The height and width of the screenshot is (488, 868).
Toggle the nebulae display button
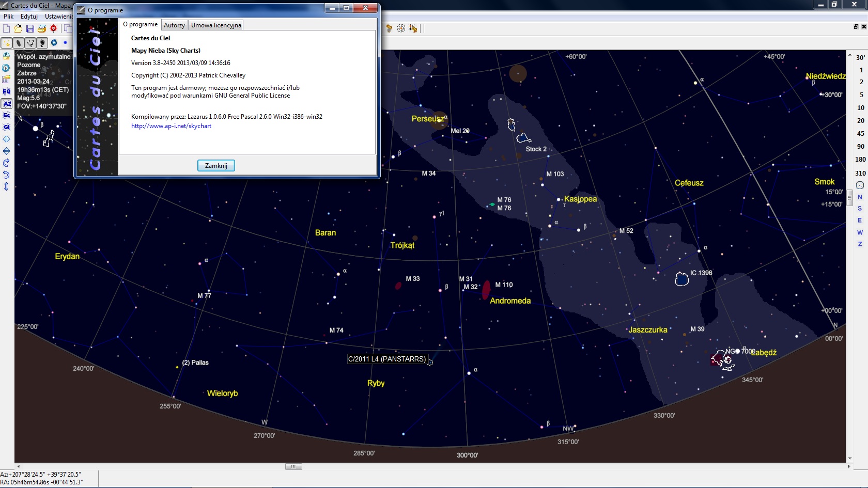[x=19, y=43]
